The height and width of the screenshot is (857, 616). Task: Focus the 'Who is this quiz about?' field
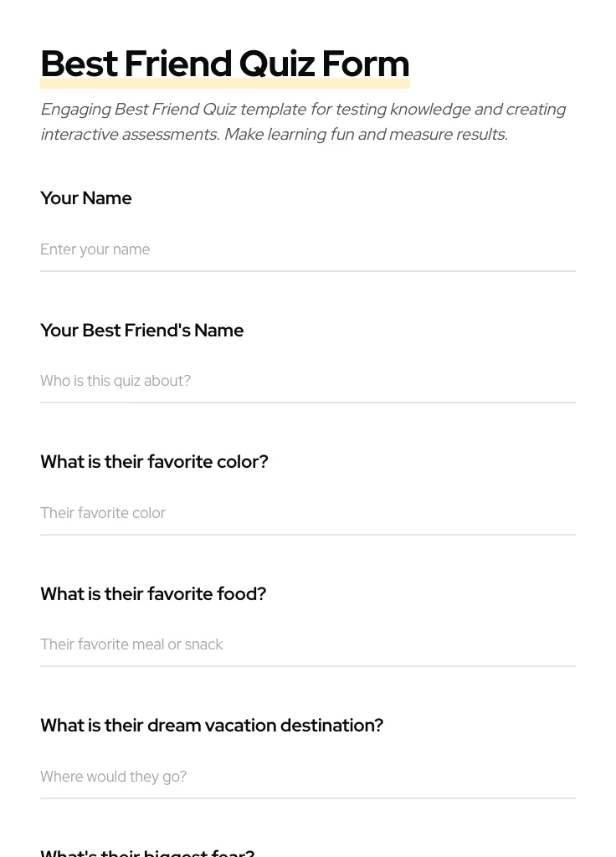point(307,381)
